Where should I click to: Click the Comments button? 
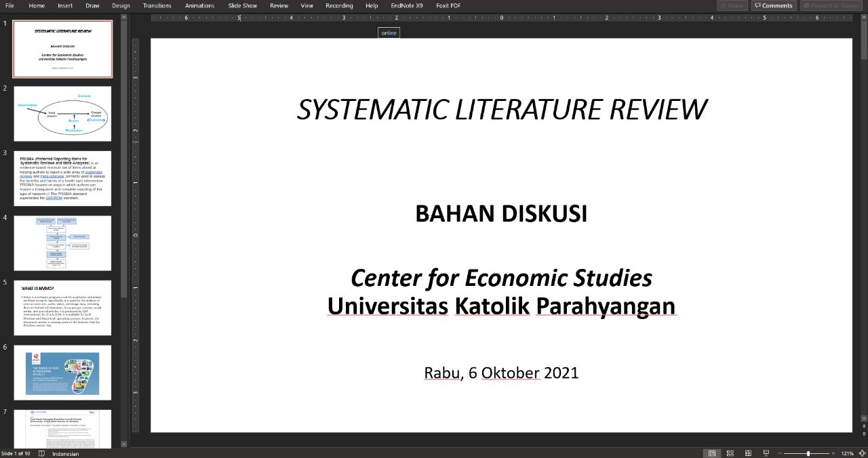click(773, 5)
